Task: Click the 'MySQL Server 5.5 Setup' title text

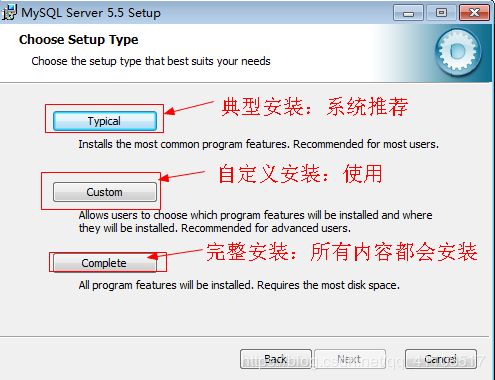Action: pyautogui.click(x=91, y=13)
